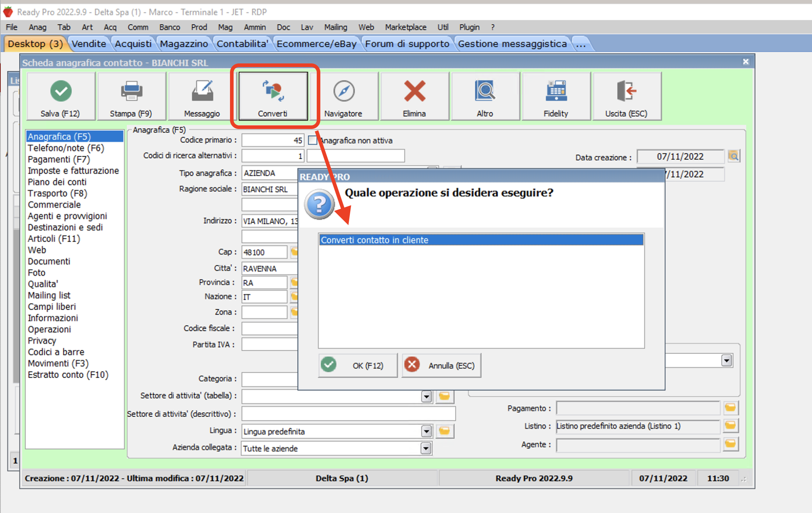Open the Fidelity cash register tool
This screenshot has height=513, width=812.
coord(556,96)
